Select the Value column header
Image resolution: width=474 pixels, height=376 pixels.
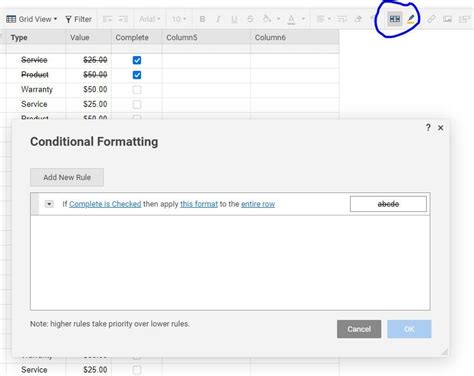tap(88, 37)
